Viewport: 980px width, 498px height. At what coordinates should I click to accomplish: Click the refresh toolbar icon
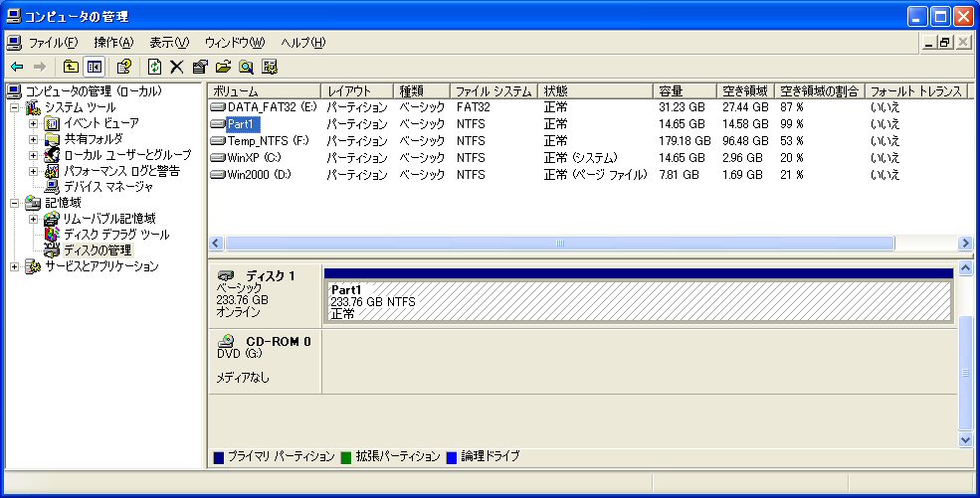click(x=154, y=67)
